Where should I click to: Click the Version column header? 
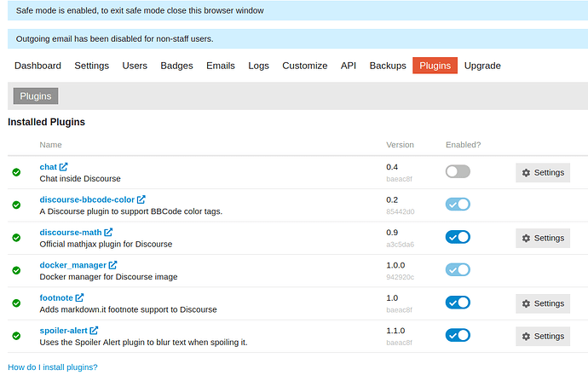pyautogui.click(x=401, y=145)
